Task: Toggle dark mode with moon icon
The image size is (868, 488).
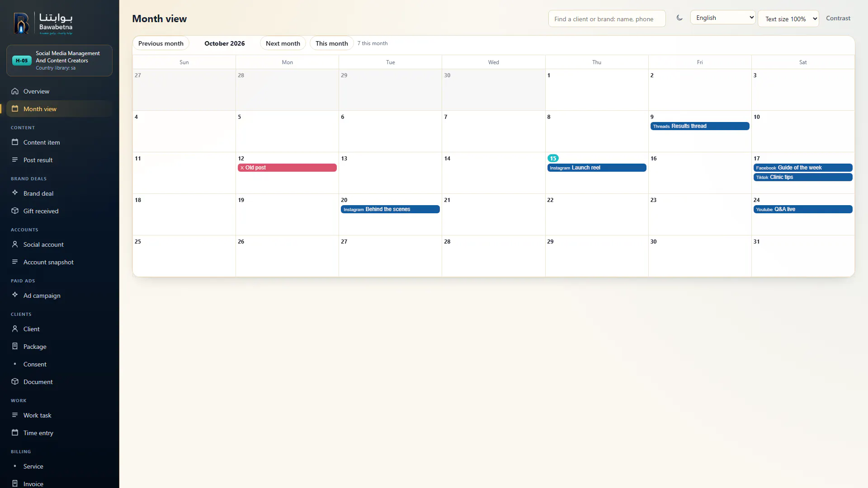Action: pyautogui.click(x=679, y=18)
